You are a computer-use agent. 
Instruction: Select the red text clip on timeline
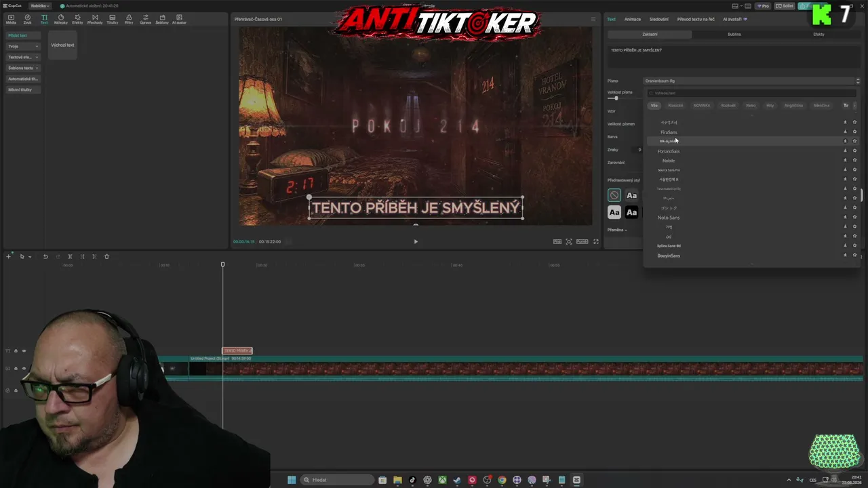[237, 350]
